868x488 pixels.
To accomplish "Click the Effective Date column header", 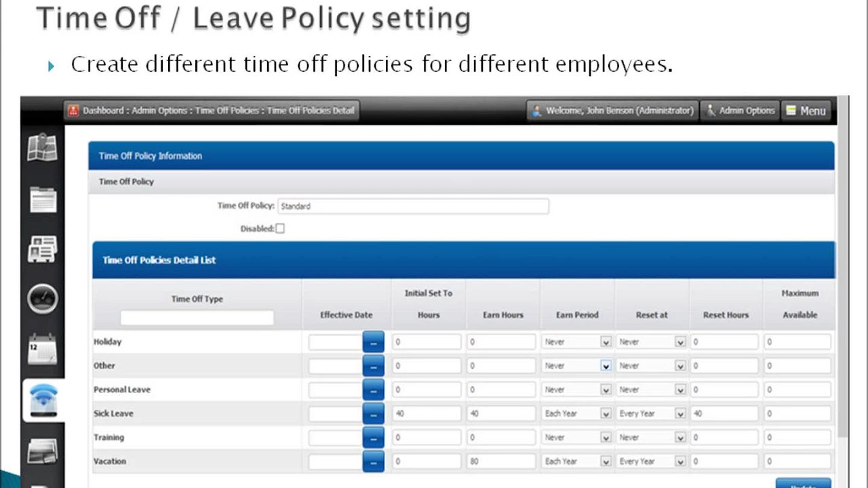I will (x=346, y=315).
